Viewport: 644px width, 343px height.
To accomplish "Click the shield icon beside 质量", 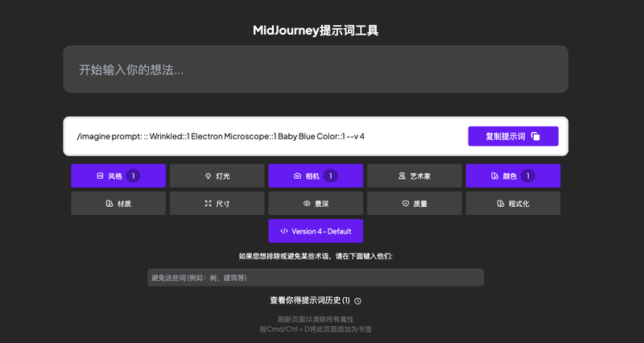I will (x=406, y=204).
